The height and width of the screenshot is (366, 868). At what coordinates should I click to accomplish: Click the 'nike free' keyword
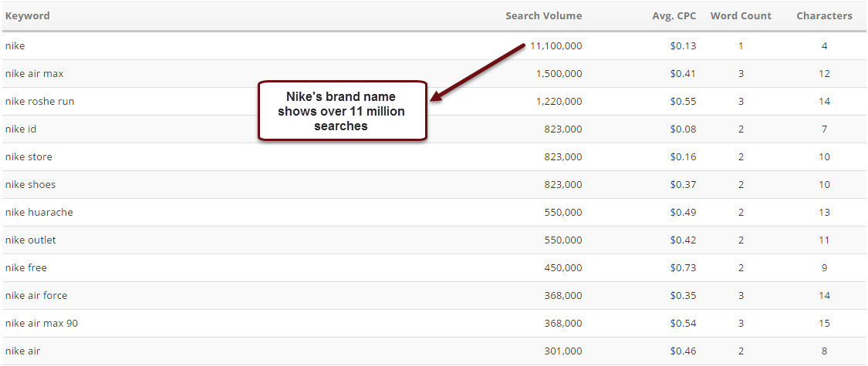[26, 268]
